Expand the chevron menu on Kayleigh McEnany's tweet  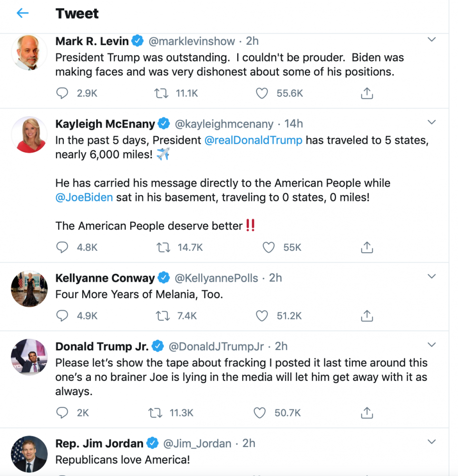pos(431,122)
